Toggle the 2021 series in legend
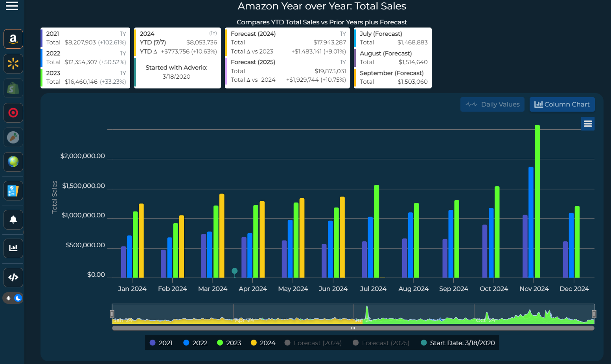The image size is (611, 364). [x=161, y=343]
